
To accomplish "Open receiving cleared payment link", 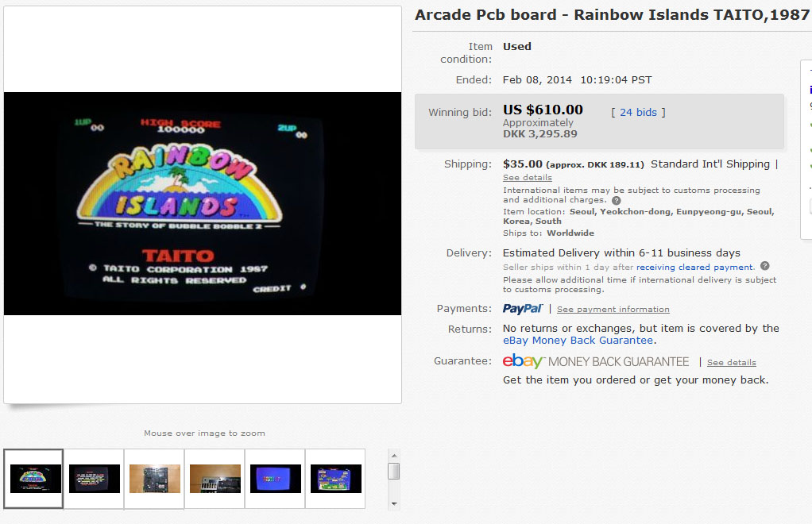I will pos(694,267).
